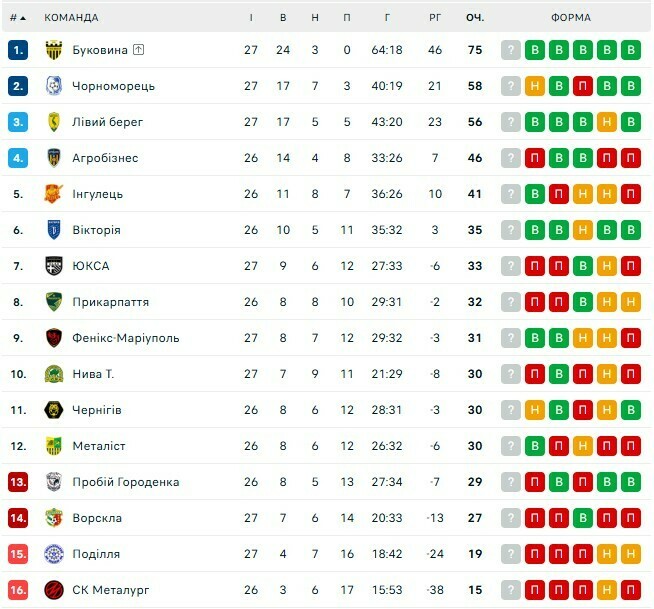Image resolution: width=654 pixels, height=609 pixels.
Task: Click the gray question mark badge for Буковина
Action: pyautogui.click(x=511, y=50)
